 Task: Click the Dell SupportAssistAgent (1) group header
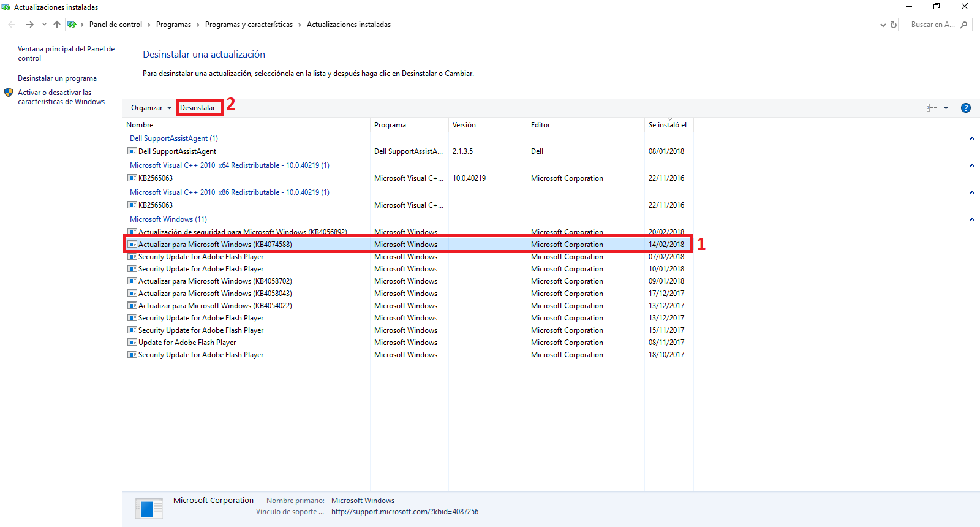click(x=174, y=138)
